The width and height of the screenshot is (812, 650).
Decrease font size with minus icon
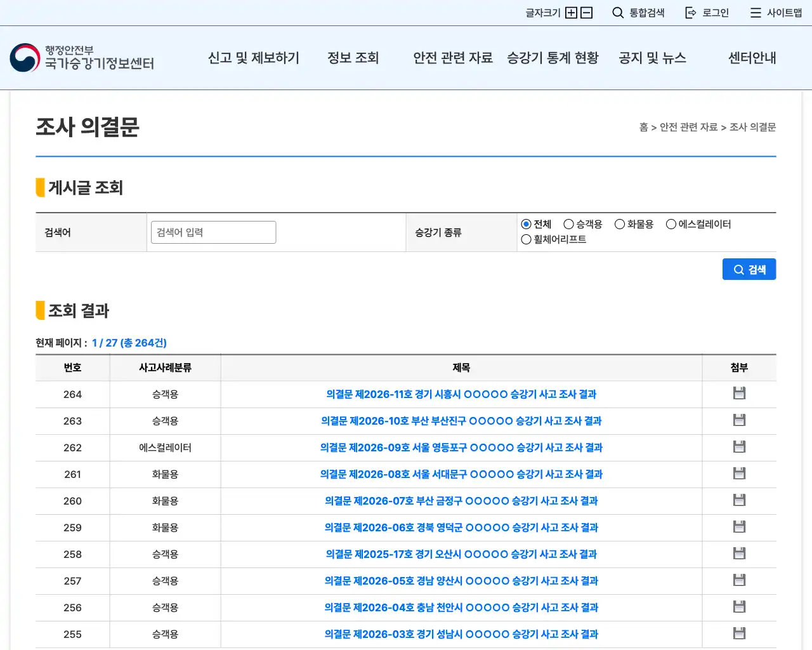point(587,13)
